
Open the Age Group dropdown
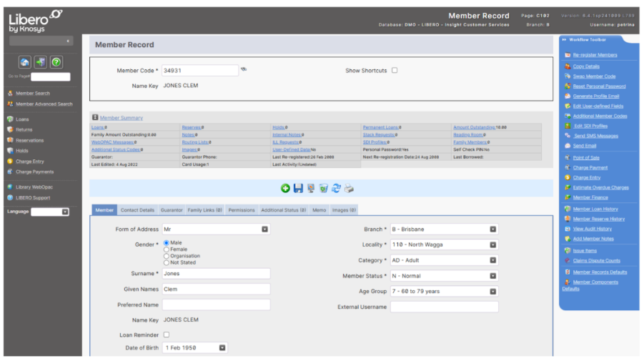(492, 292)
